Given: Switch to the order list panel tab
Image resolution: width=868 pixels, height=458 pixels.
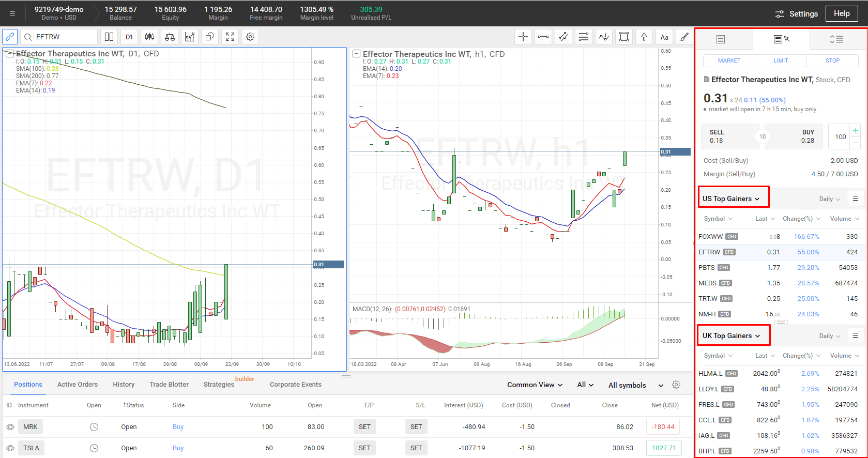Looking at the screenshot, I should 721,39.
